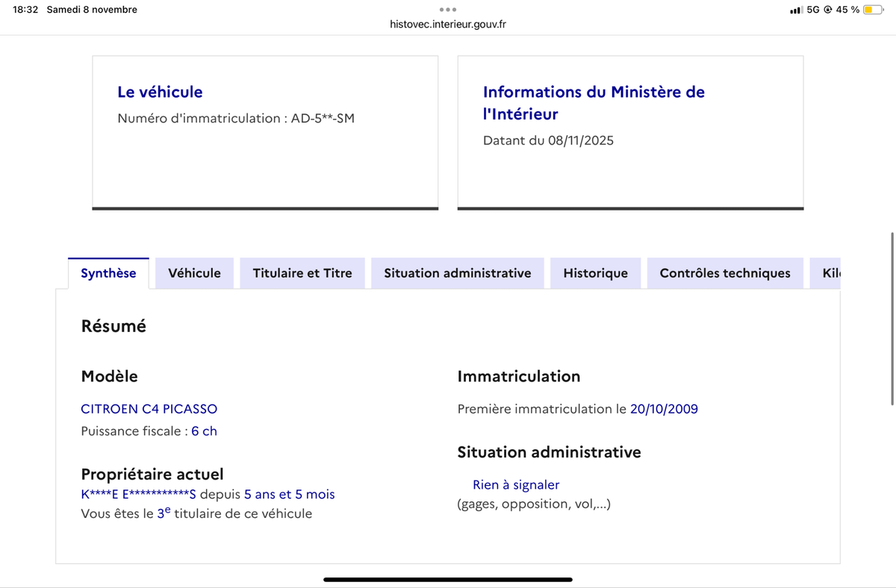
Task: Tap the clock showing 18:32
Action: [x=22, y=10]
